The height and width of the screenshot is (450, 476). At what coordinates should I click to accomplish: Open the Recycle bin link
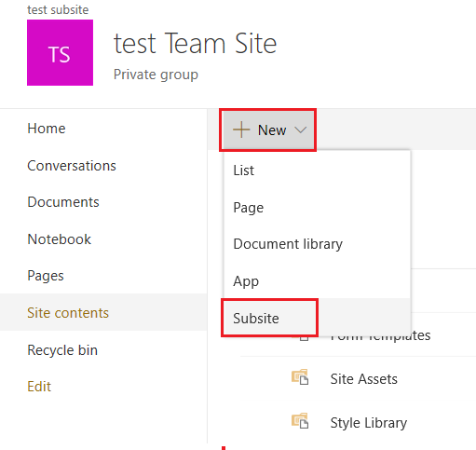(x=62, y=350)
